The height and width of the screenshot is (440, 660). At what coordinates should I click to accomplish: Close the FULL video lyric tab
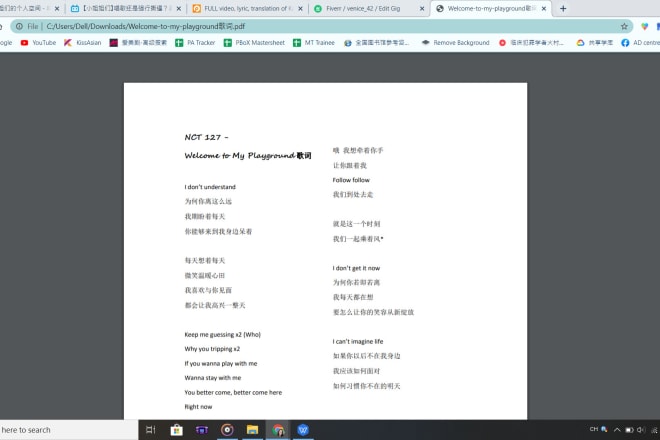300,8
